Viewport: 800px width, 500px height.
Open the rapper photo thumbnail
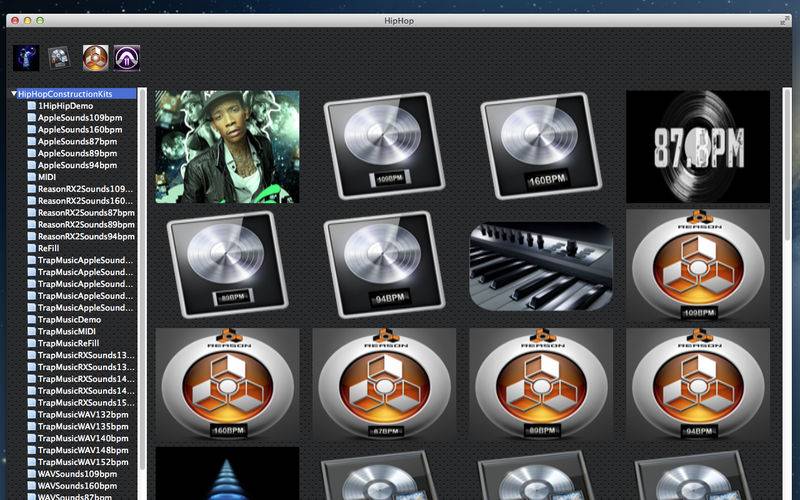pyautogui.click(x=228, y=147)
